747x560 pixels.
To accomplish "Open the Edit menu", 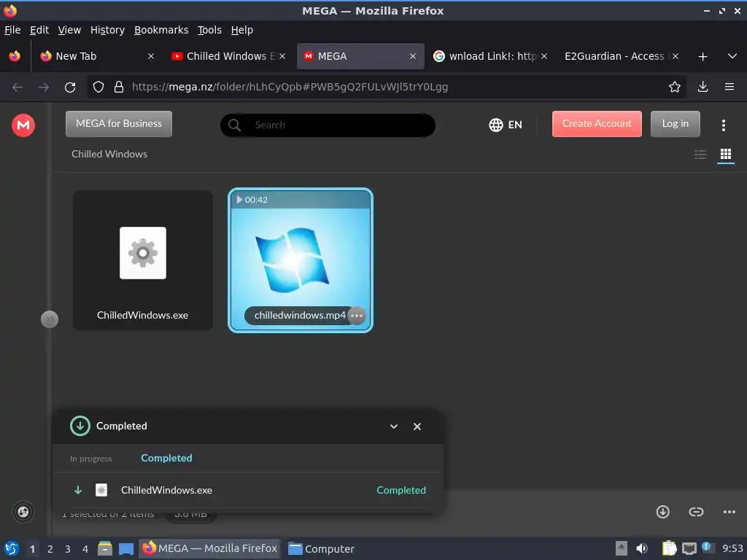I will [39, 30].
